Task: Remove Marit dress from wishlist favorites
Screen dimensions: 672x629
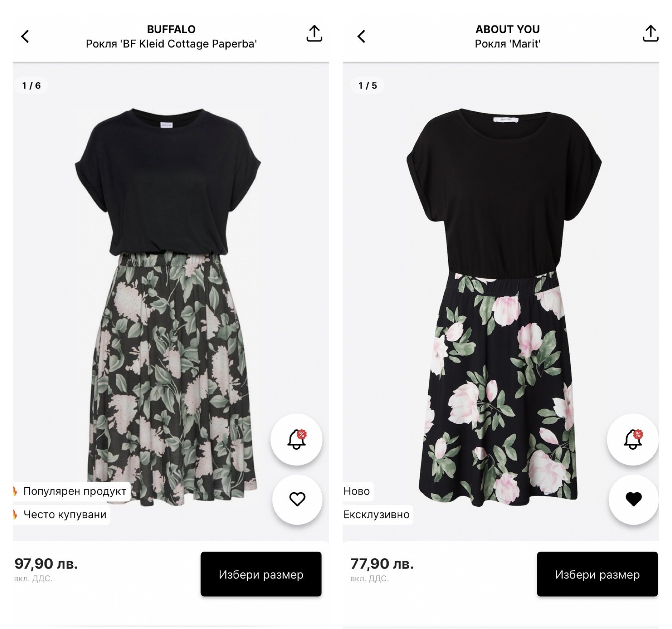Action: (634, 499)
